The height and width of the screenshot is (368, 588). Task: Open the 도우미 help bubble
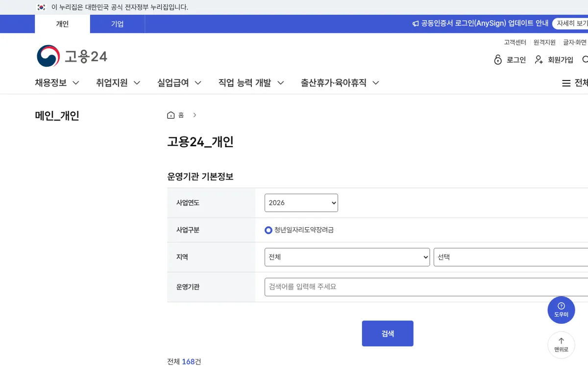(x=561, y=310)
